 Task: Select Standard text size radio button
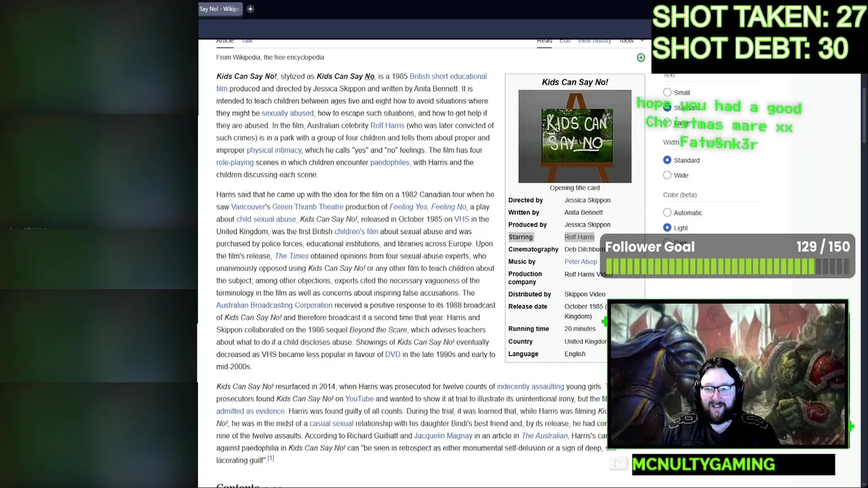pyautogui.click(x=667, y=108)
